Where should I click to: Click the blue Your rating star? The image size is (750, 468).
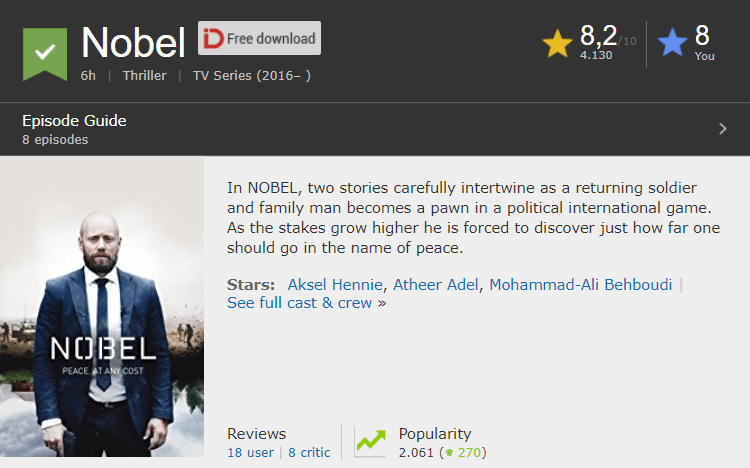click(x=672, y=42)
